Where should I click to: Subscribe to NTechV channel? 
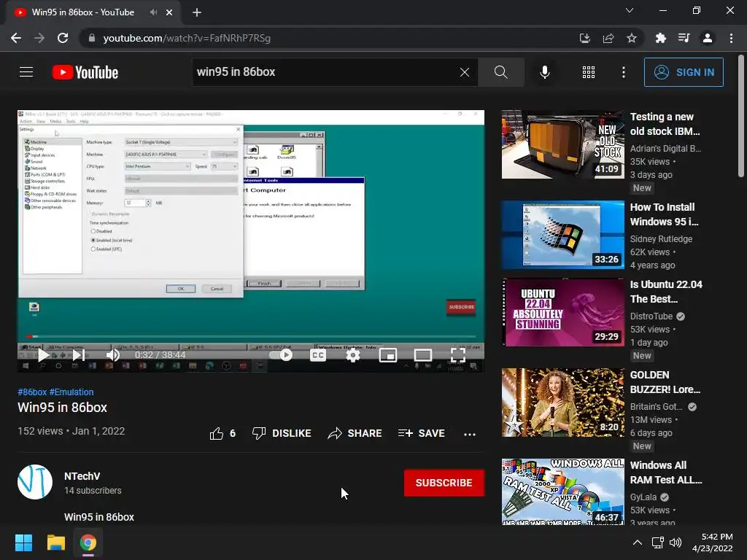[x=444, y=483]
